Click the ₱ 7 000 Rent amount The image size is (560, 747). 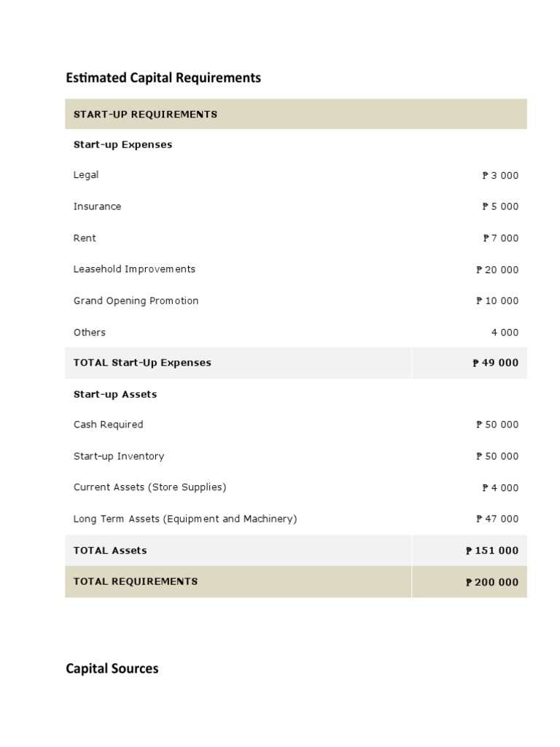pos(500,239)
